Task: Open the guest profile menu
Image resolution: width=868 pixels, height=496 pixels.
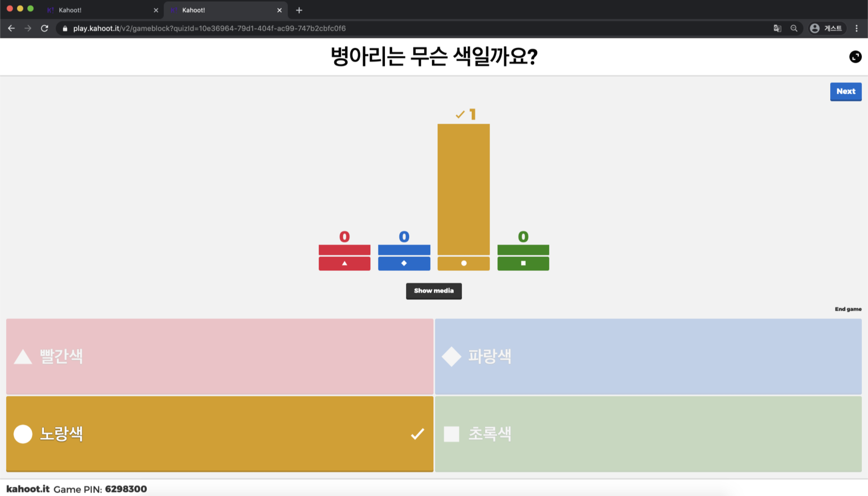Action: point(827,28)
